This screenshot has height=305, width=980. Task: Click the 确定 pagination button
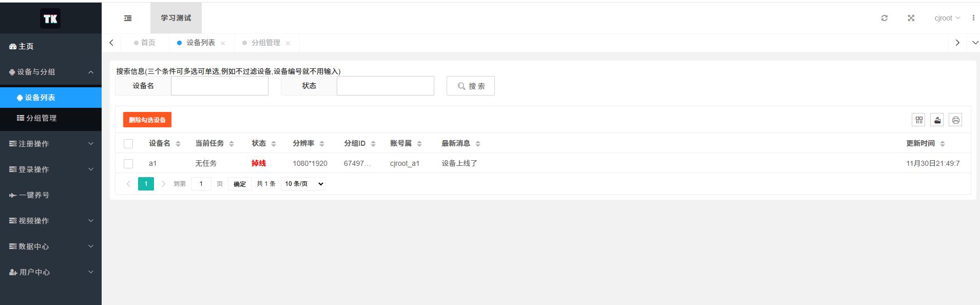(x=240, y=184)
